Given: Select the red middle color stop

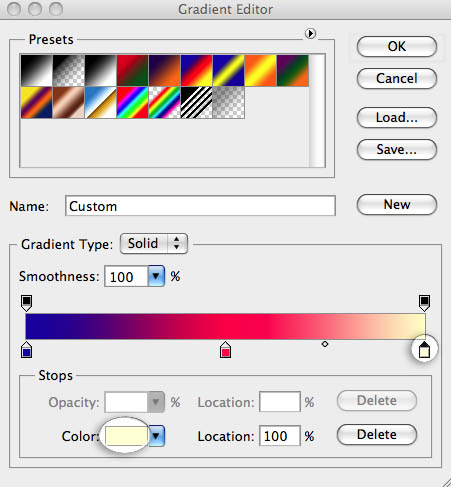Looking at the screenshot, I should (x=225, y=350).
